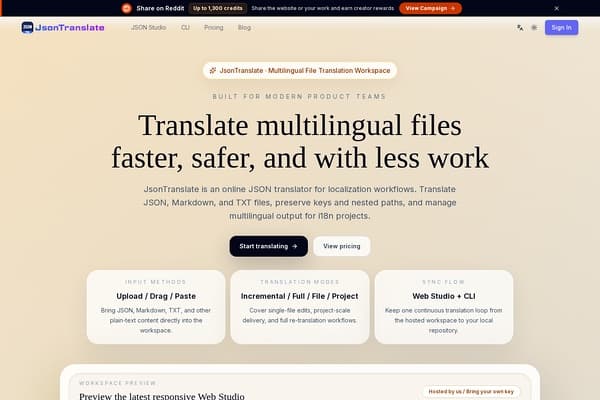Click the 'Translate multilingual files' headline

coord(300,125)
